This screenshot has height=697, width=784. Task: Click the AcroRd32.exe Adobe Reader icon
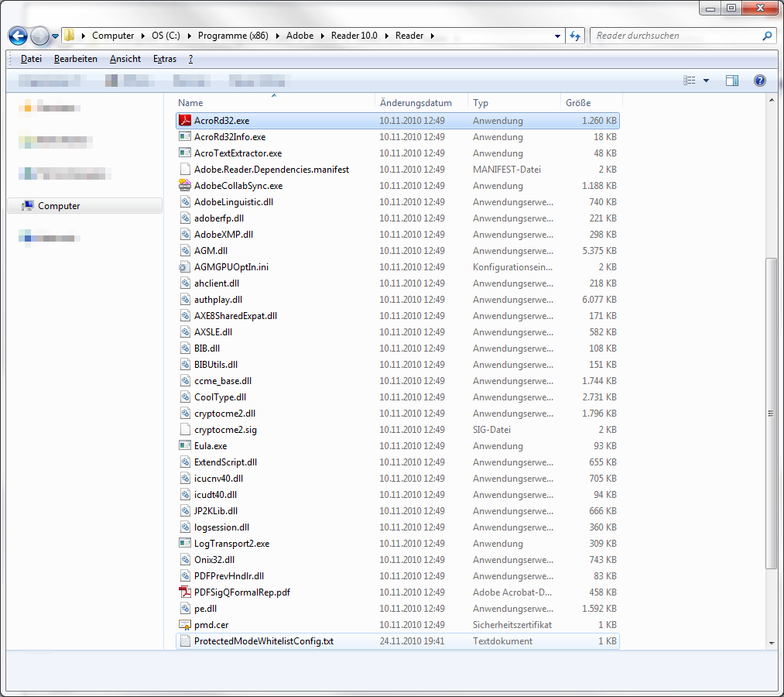185,120
